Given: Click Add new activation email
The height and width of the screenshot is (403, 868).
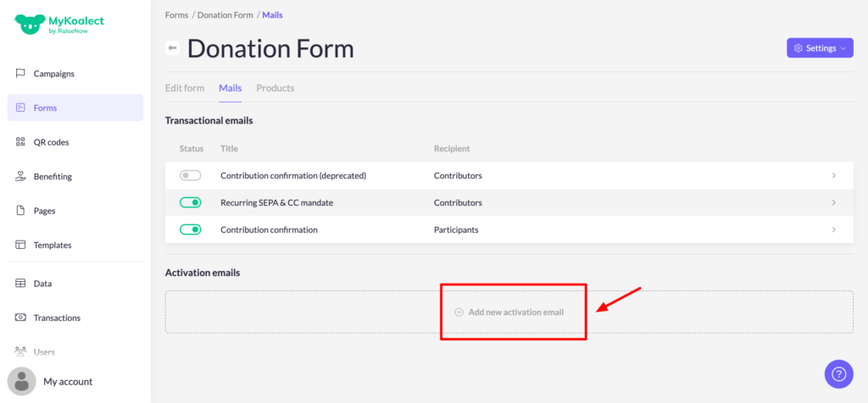Looking at the screenshot, I should 509,312.
